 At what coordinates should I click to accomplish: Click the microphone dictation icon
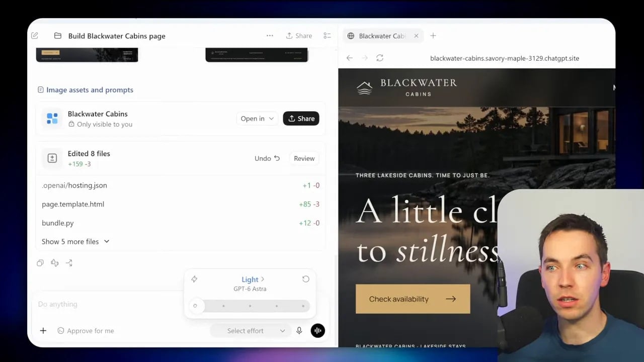pyautogui.click(x=299, y=330)
